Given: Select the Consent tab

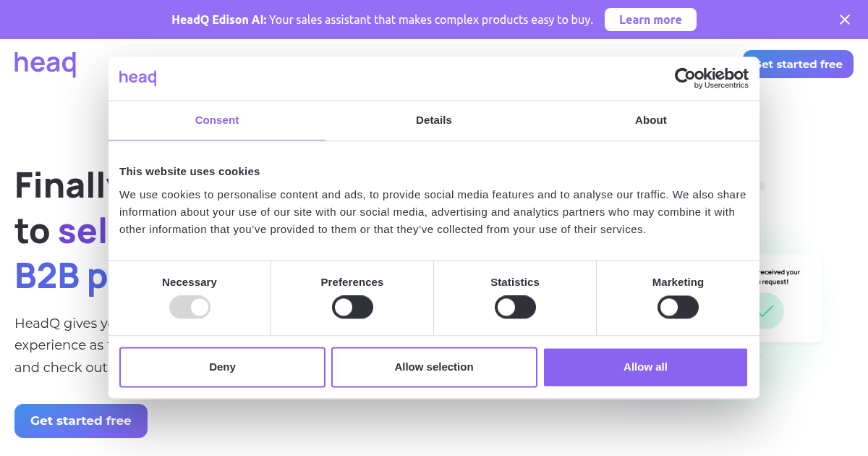Looking at the screenshot, I should tap(217, 120).
